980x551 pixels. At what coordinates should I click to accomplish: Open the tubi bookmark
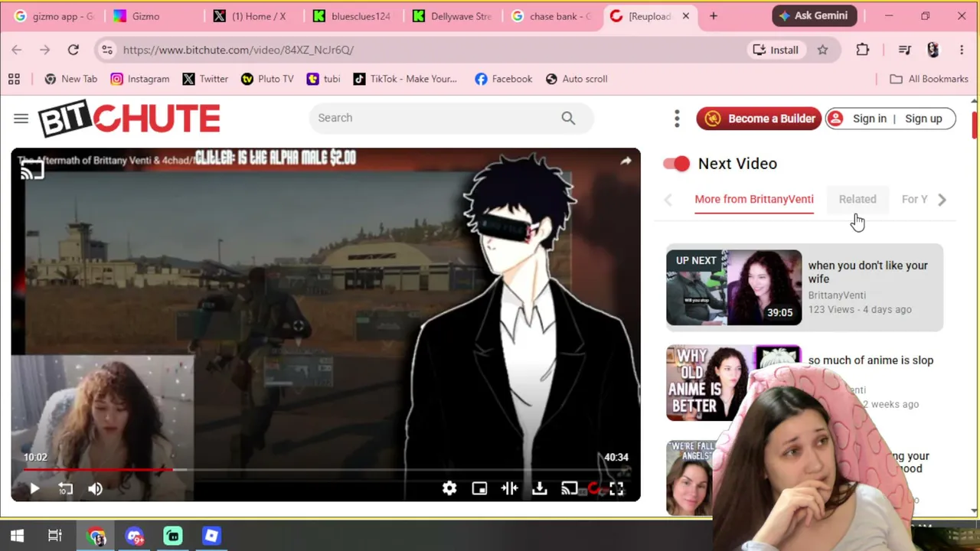pyautogui.click(x=323, y=79)
